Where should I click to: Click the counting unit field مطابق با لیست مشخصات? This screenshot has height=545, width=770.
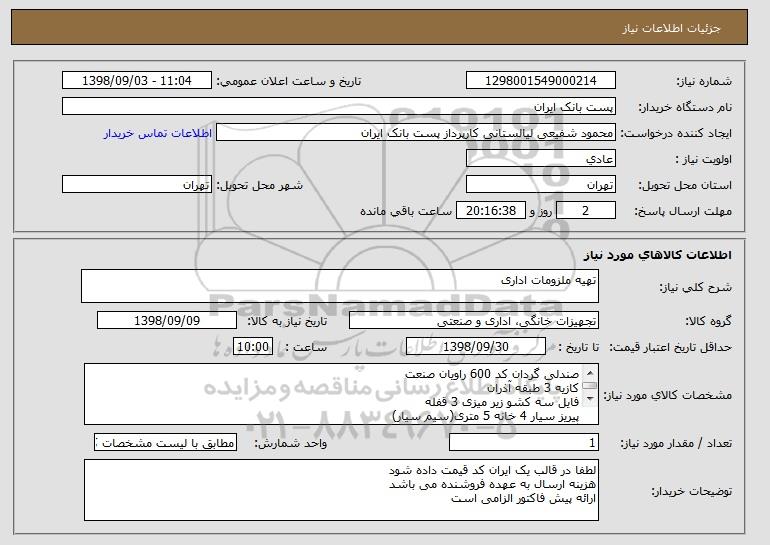click(165, 443)
